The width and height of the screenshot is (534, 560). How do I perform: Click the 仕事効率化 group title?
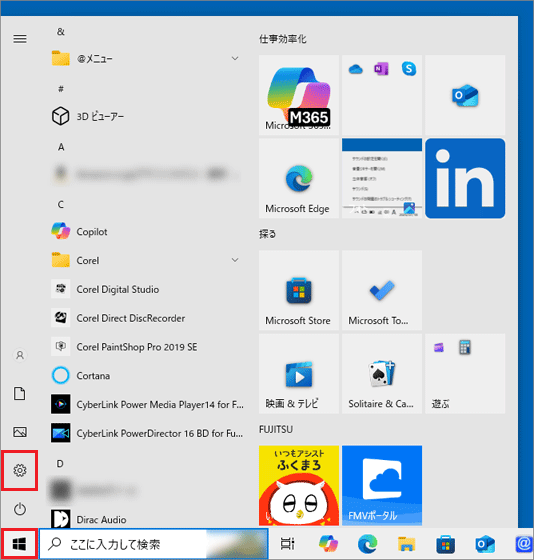click(x=283, y=39)
